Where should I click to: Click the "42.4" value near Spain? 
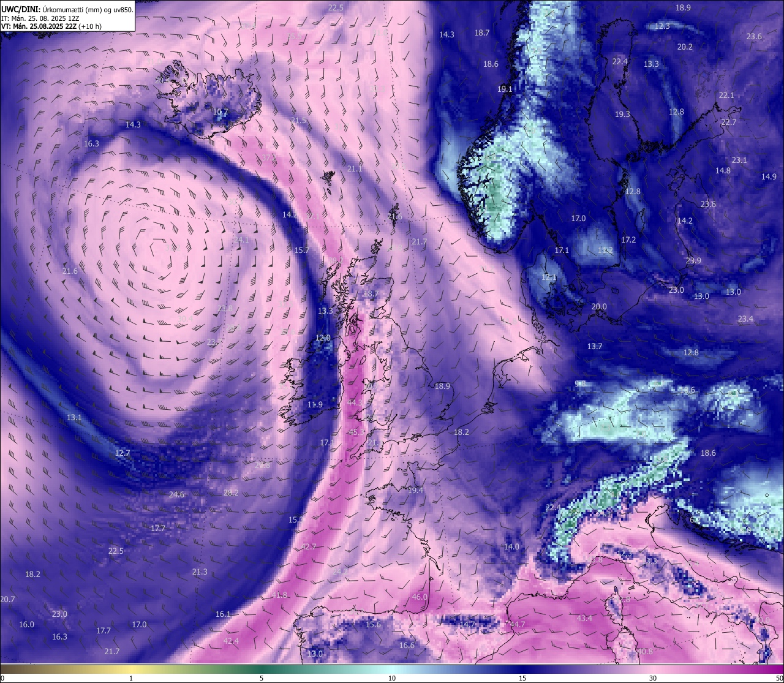231,641
